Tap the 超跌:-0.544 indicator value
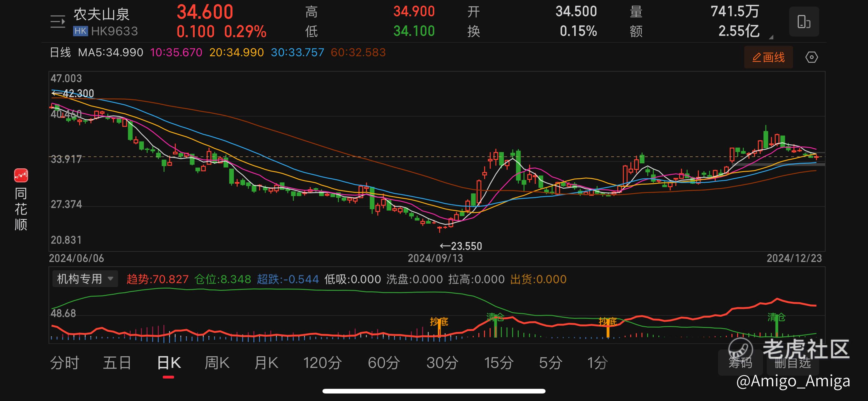Viewport: 868px width, 401px height. click(x=288, y=279)
